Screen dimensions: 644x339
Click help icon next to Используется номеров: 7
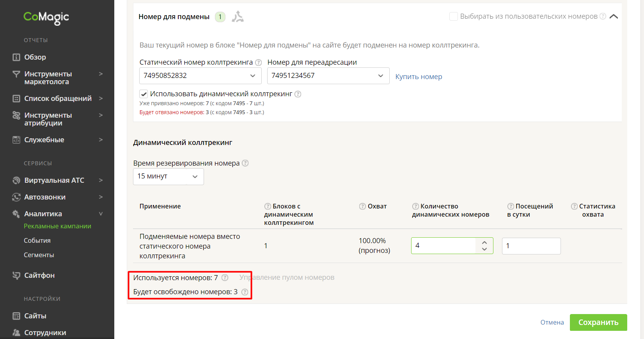(x=225, y=278)
